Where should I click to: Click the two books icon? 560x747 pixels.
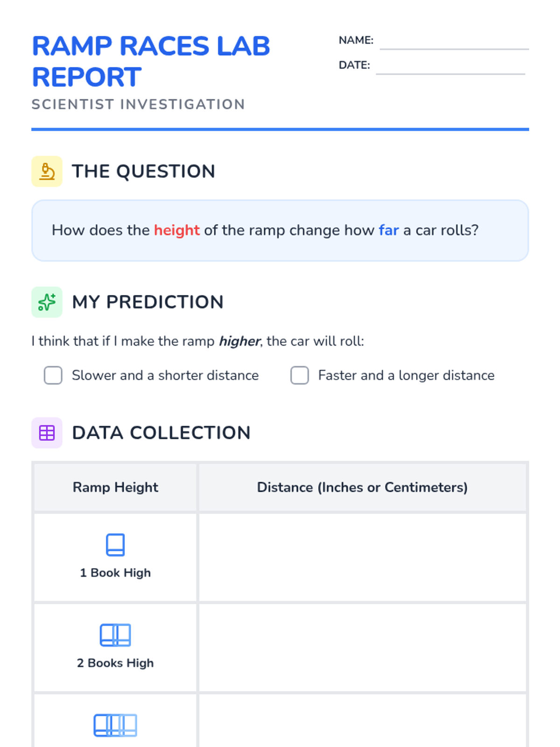point(115,635)
